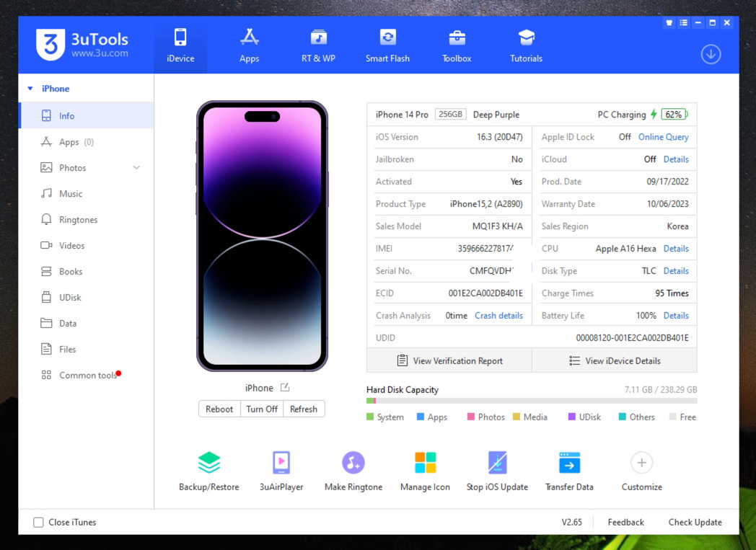This screenshot has height=550, width=756.
Task: Click the skin shirt icon in title bar
Action: click(x=669, y=22)
